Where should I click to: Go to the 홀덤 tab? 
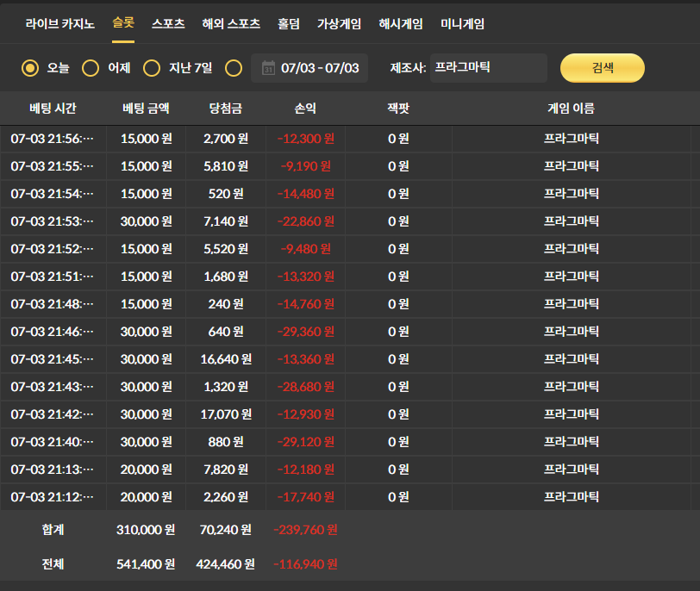pos(289,23)
